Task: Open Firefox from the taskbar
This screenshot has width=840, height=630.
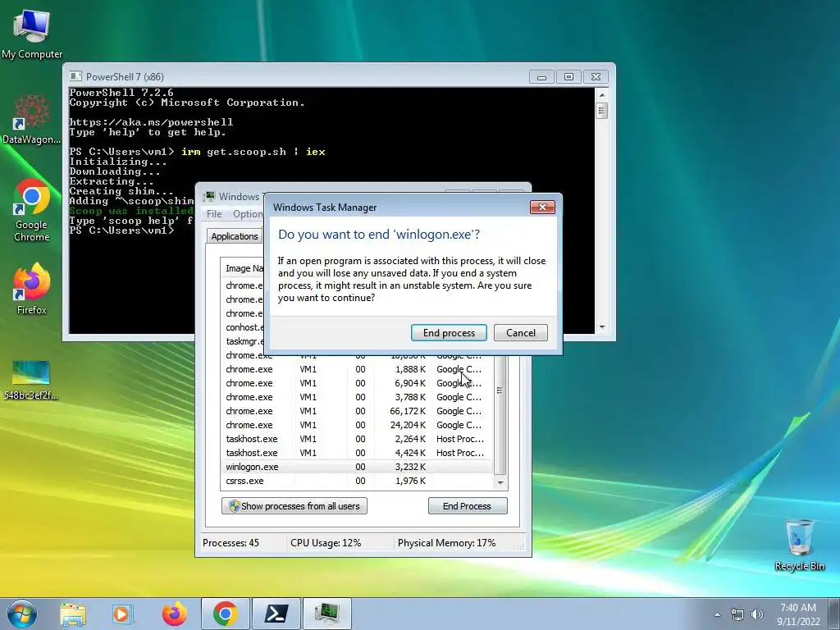Action: [175, 614]
